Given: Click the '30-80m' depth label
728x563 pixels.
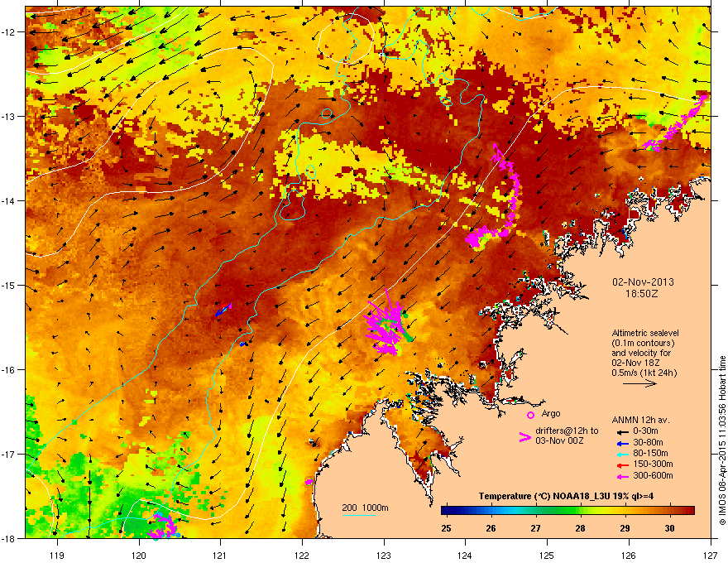Looking at the screenshot, I should coord(648,443).
